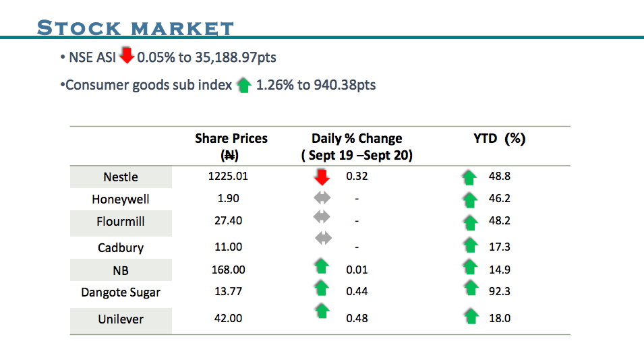Image resolution: width=644 pixels, height=341 pixels.
Task: Click NB's green daily change up arrow
Action: pyautogui.click(x=322, y=266)
